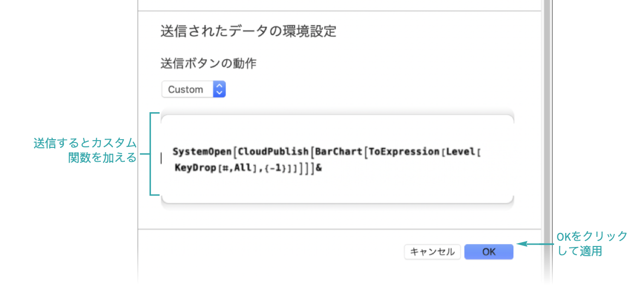Click the OKをクリックして適用 annotation text
Image resolution: width=644 pixels, height=285 pixels.
pyautogui.click(x=592, y=244)
